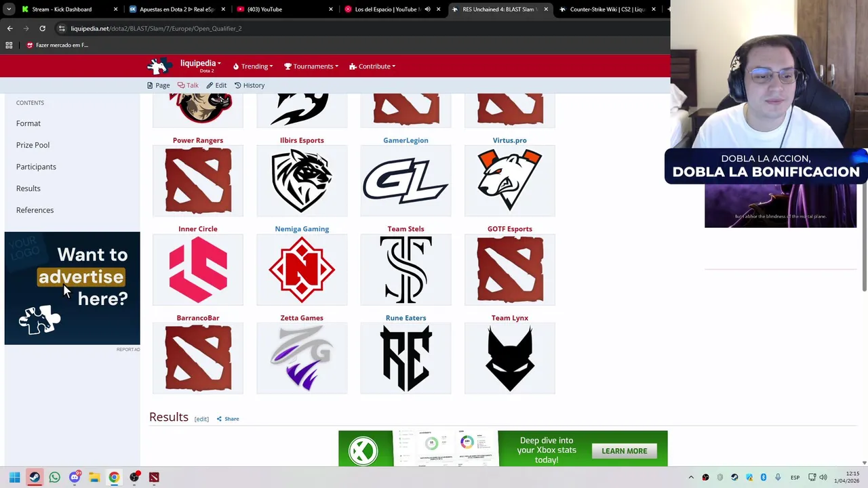Open the Power Rangers team name link
Image resolution: width=868 pixels, height=488 pixels.
(198, 140)
